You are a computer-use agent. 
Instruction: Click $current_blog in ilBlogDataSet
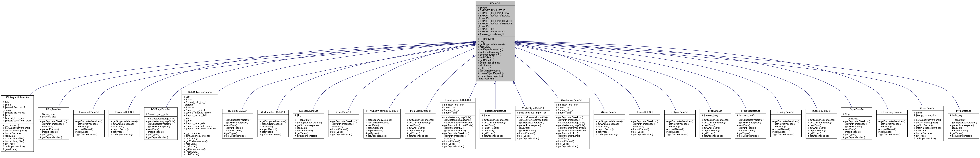pyautogui.click(x=49, y=116)
